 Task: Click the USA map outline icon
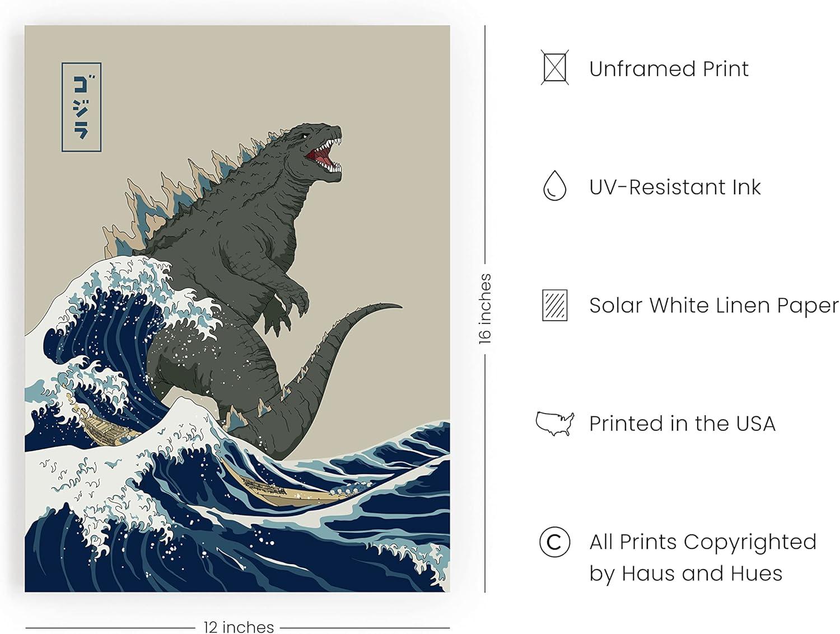point(554,424)
